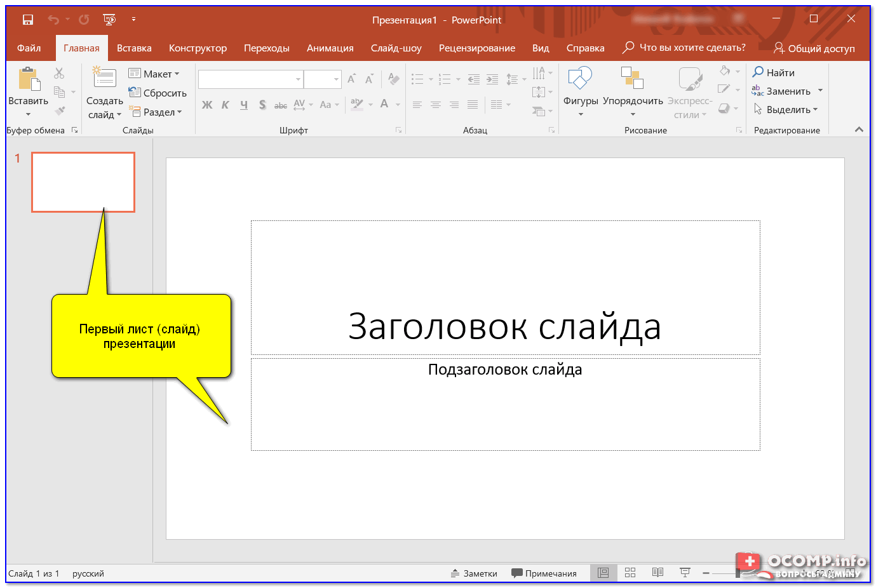Screen dimensions: 876x588
Task: Select slide 1 thumbnail
Action: (x=83, y=182)
